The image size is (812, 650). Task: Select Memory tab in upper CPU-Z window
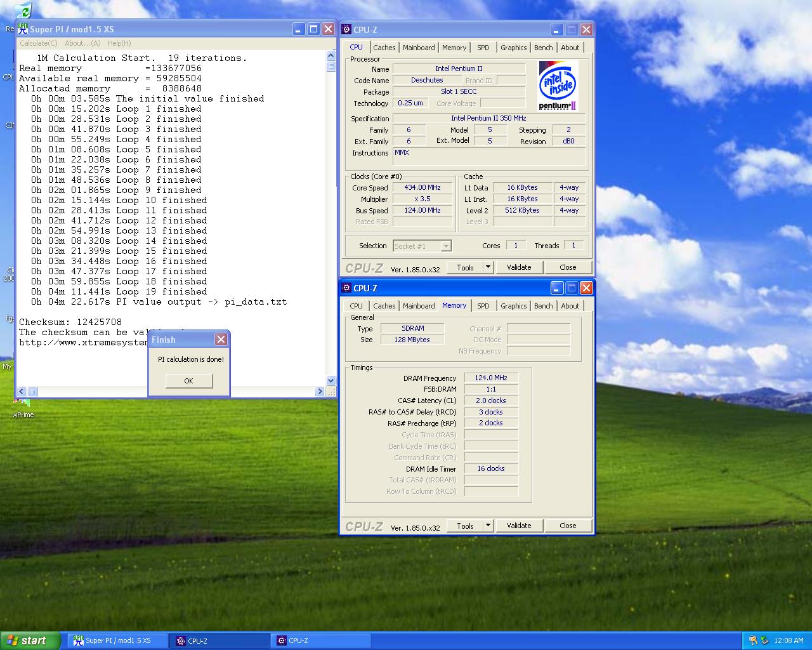tap(454, 48)
